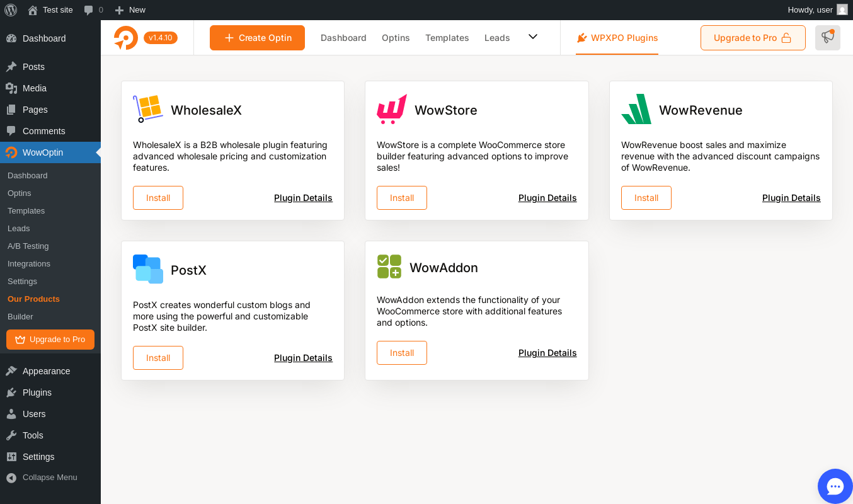Switch to Optins tab in top navigation
The image size is (853, 504).
pos(396,38)
